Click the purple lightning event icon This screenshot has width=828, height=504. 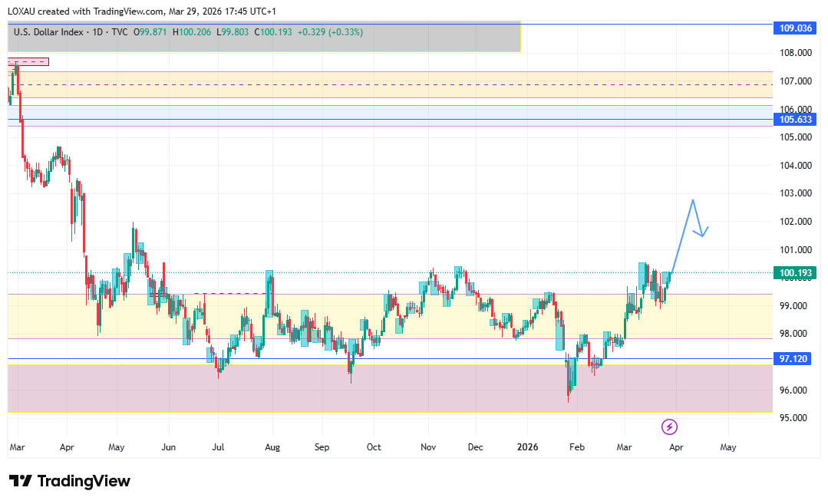point(669,427)
